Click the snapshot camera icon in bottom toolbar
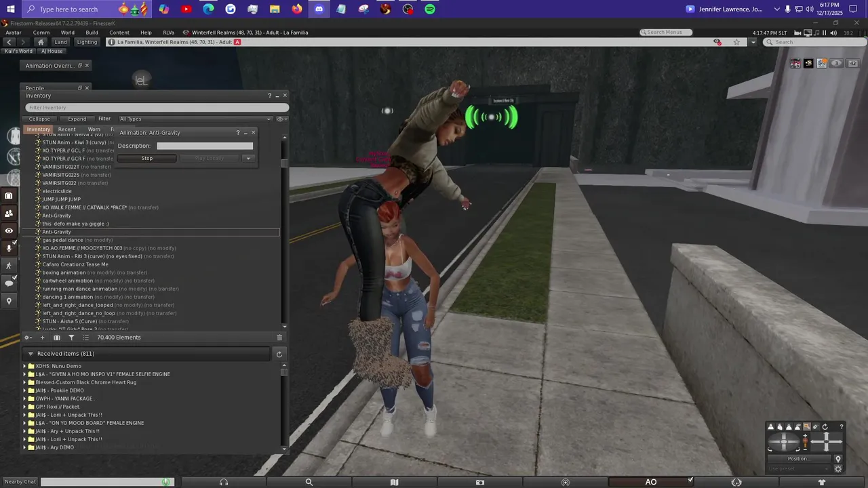 [x=480, y=482]
